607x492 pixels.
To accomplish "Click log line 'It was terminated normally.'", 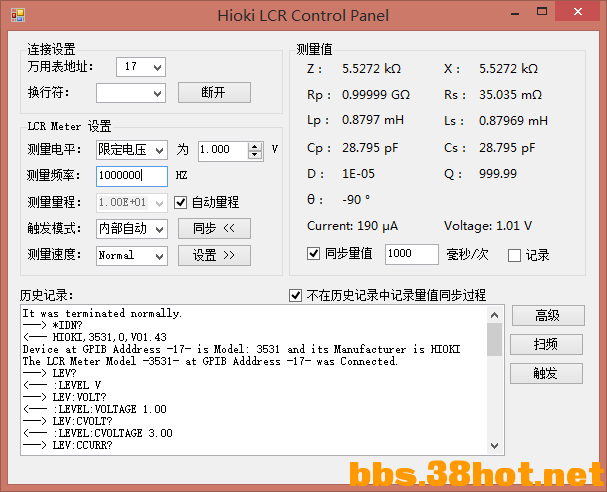I will coord(102,313).
